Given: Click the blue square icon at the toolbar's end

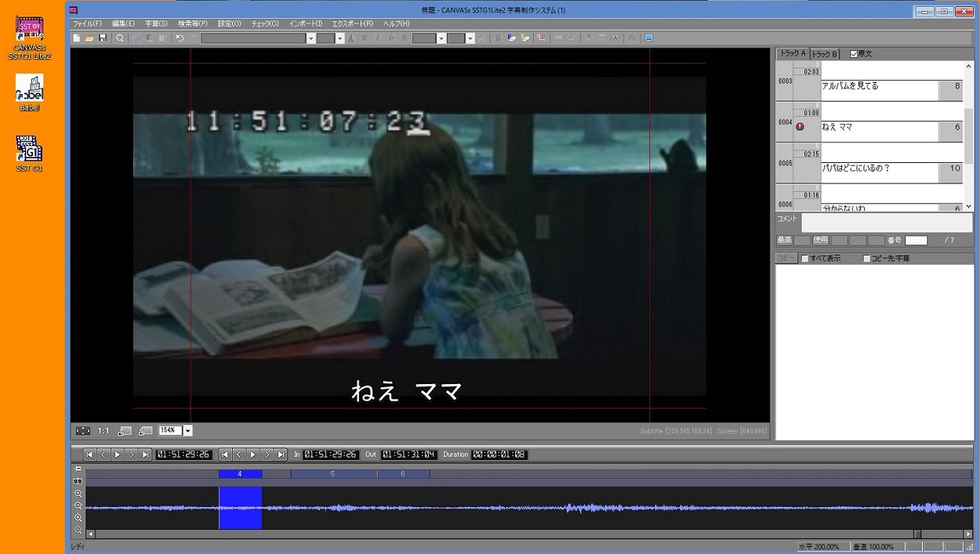Looking at the screenshot, I should pyautogui.click(x=648, y=38).
